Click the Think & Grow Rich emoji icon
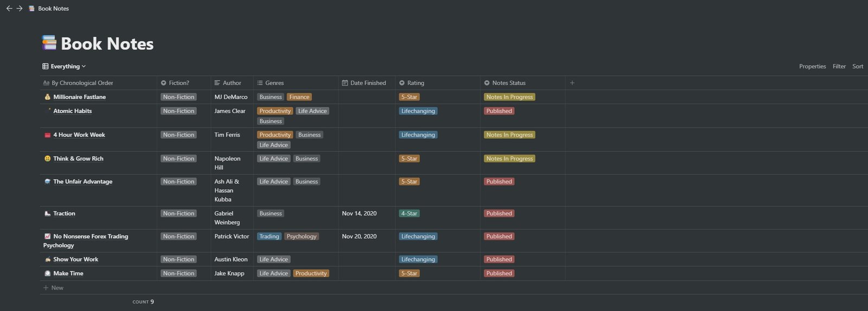Image resolution: width=868 pixels, height=311 pixels. (x=47, y=159)
